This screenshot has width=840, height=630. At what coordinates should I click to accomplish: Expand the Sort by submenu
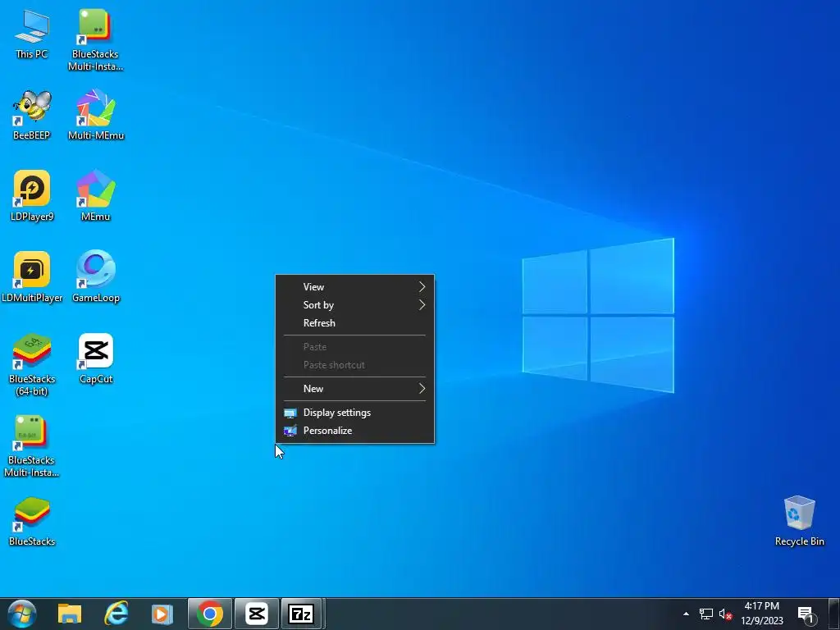354,305
